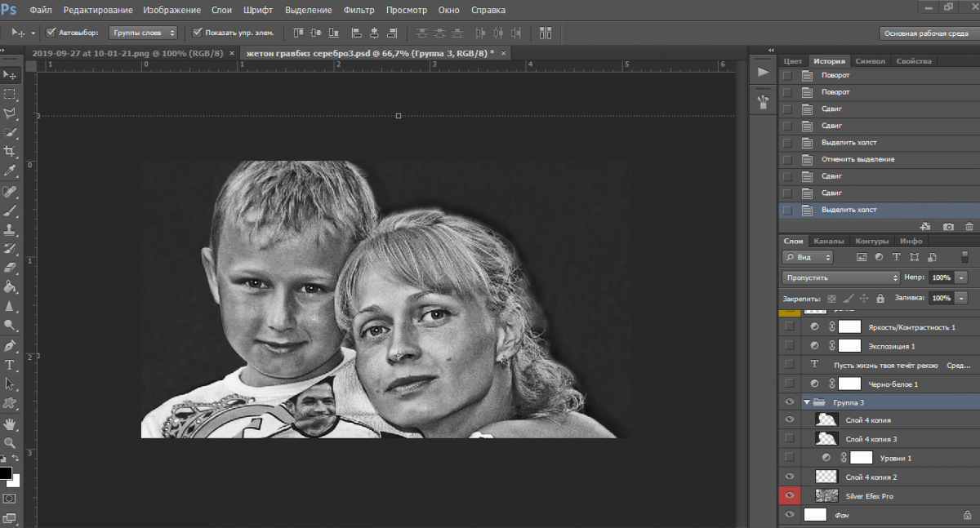Click the camera snapshot icon in History
980x528 pixels.
pyautogui.click(x=948, y=227)
